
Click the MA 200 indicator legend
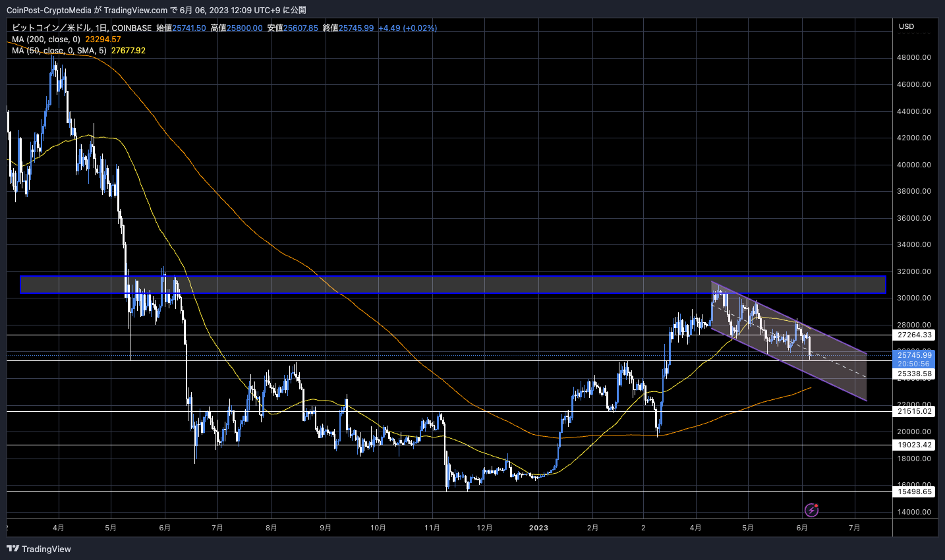click(x=46, y=40)
